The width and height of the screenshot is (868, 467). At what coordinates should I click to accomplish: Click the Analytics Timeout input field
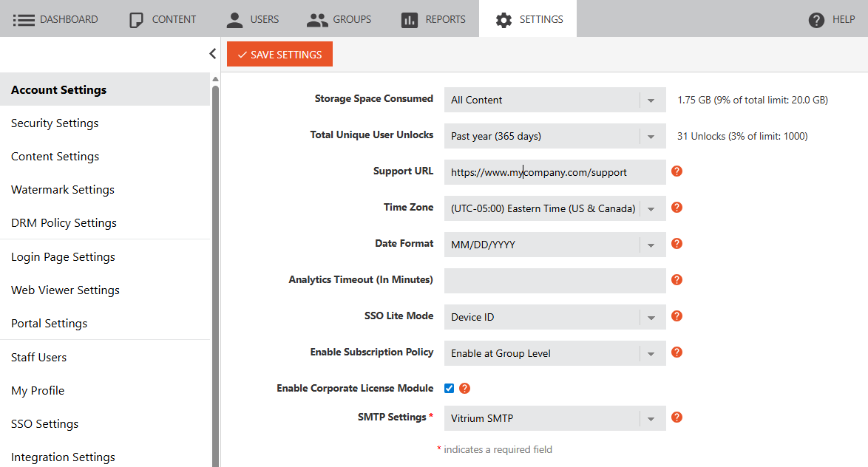click(555, 280)
